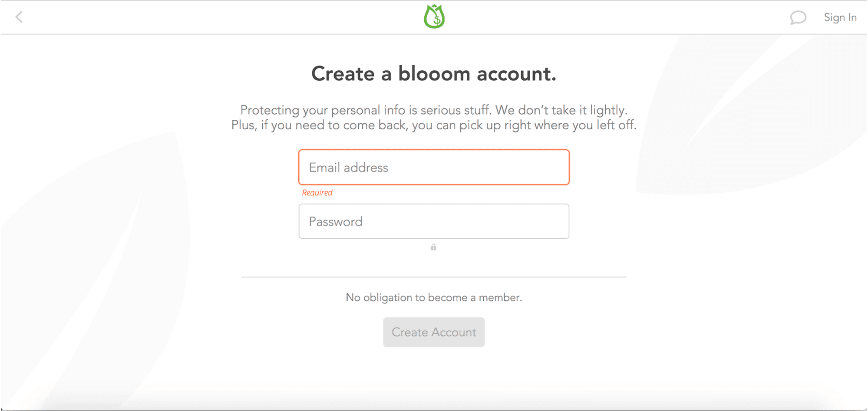Viewport: 868px width, 411px height.
Task: Open chat via the speech bubble icon
Action: pyautogui.click(x=798, y=18)
